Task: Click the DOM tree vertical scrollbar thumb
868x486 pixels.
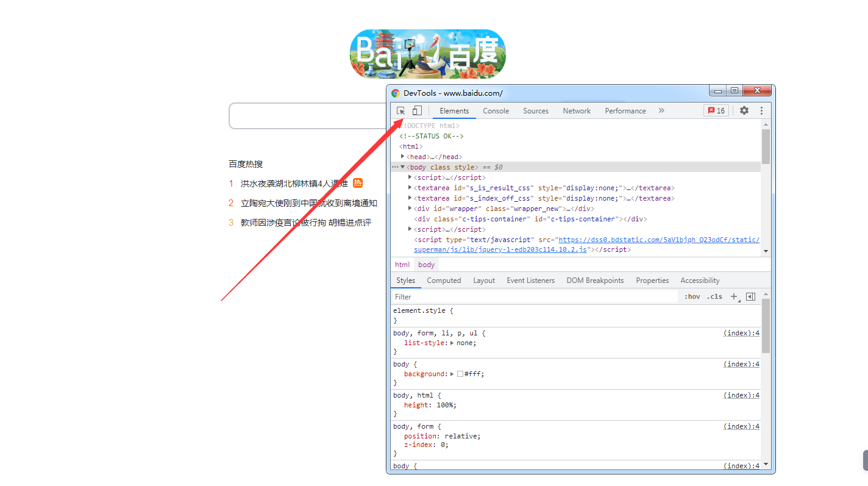Action: pos(766,146)
